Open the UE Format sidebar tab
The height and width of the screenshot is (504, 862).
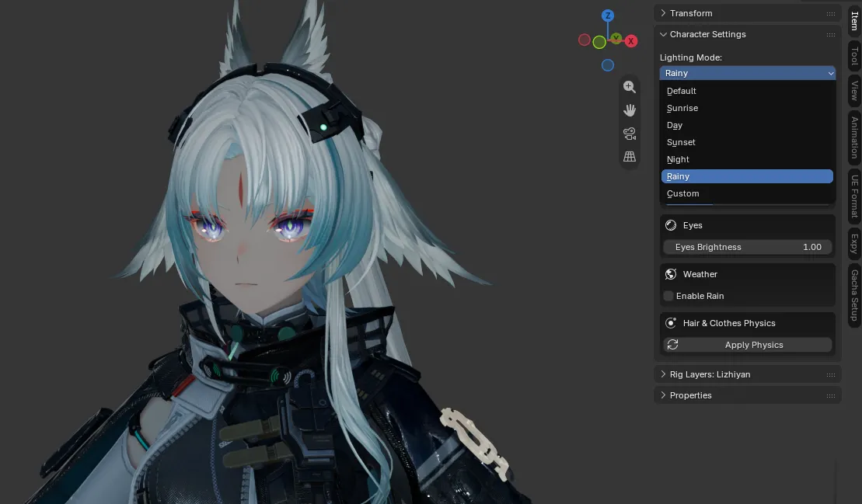(x=854, y=196)
